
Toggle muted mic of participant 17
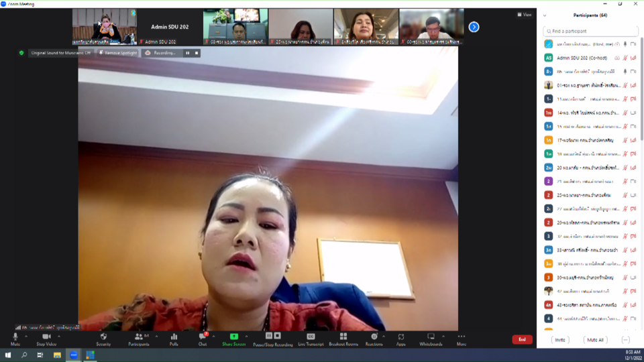[x=625, y=140]
